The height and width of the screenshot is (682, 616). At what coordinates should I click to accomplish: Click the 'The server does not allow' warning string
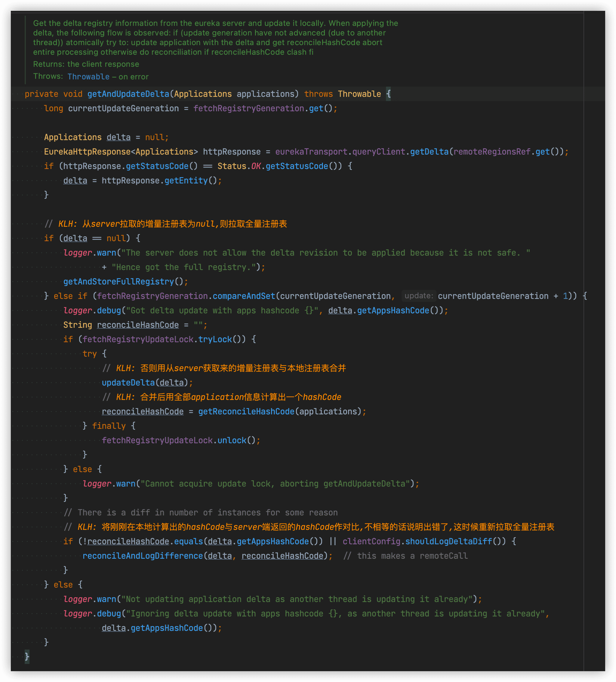[x=326, y=253]
